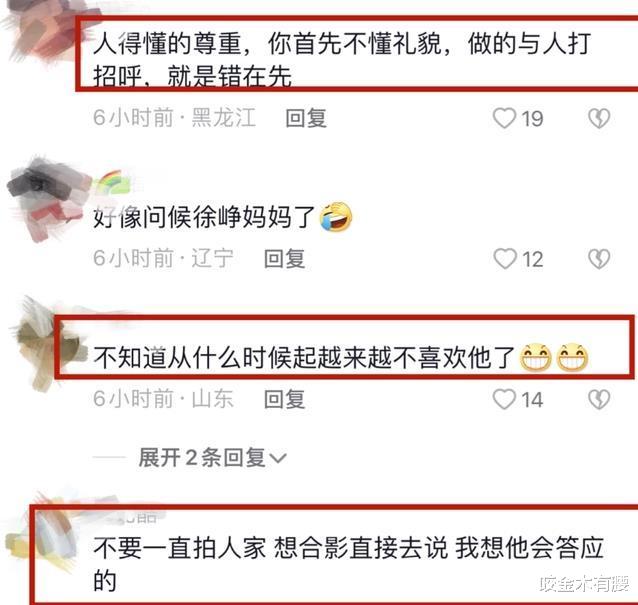
Task: Open avatar of the 不要一直拍人家 commenter
Action: 41,537
